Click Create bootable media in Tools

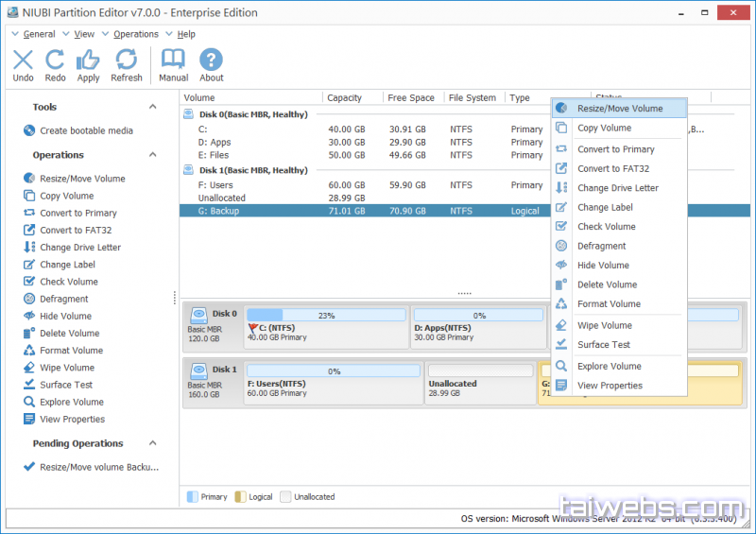86,130
